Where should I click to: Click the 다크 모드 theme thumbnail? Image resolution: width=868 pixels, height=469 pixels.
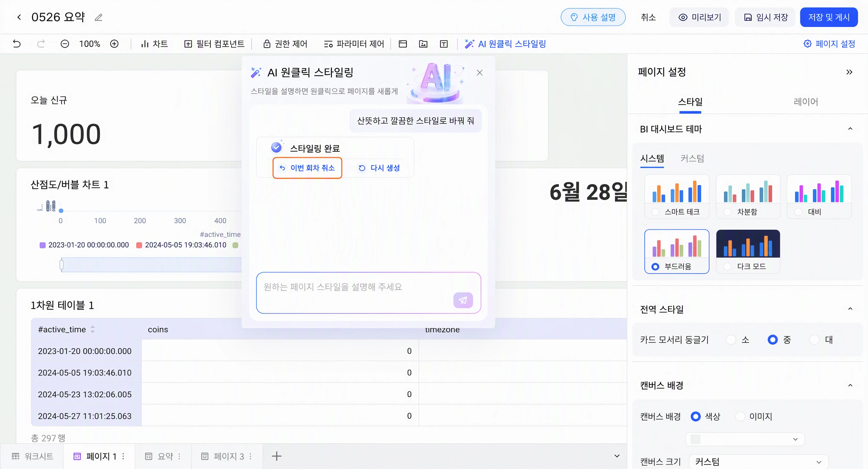(748, 243)
